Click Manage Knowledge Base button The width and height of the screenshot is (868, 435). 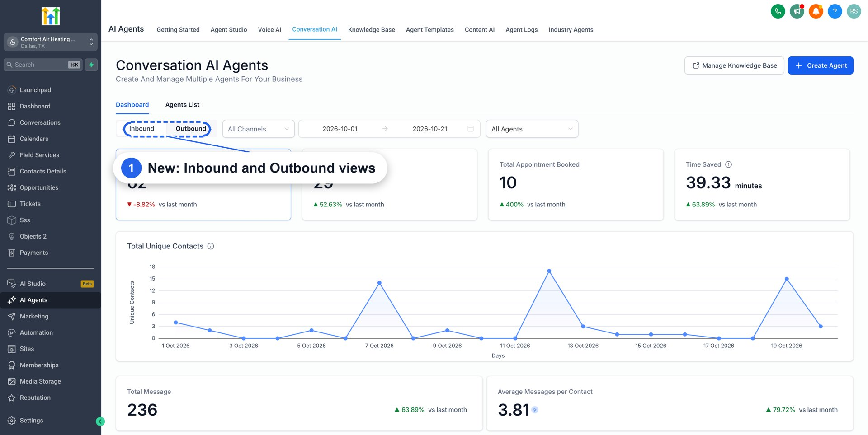coord(734,65)
